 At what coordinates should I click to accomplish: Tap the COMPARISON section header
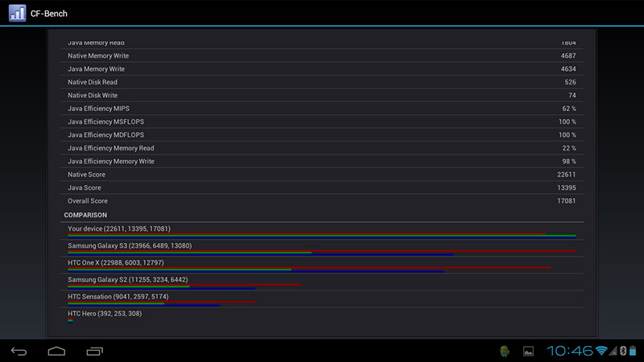point(85,215)
